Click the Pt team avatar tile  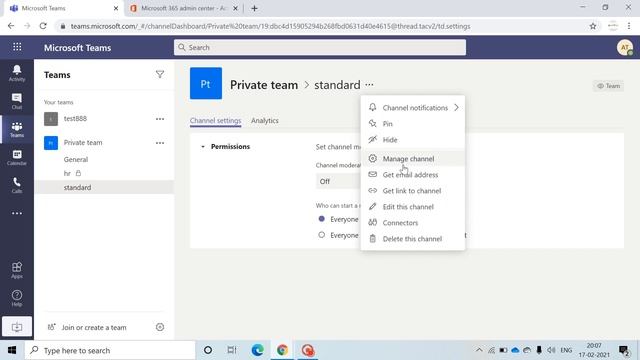coord(206,83)
